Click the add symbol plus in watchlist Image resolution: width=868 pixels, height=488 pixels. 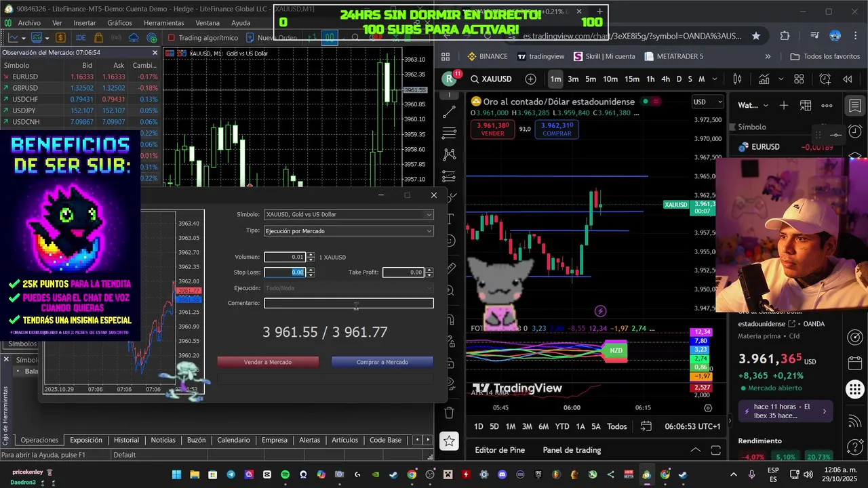[784, 105]
